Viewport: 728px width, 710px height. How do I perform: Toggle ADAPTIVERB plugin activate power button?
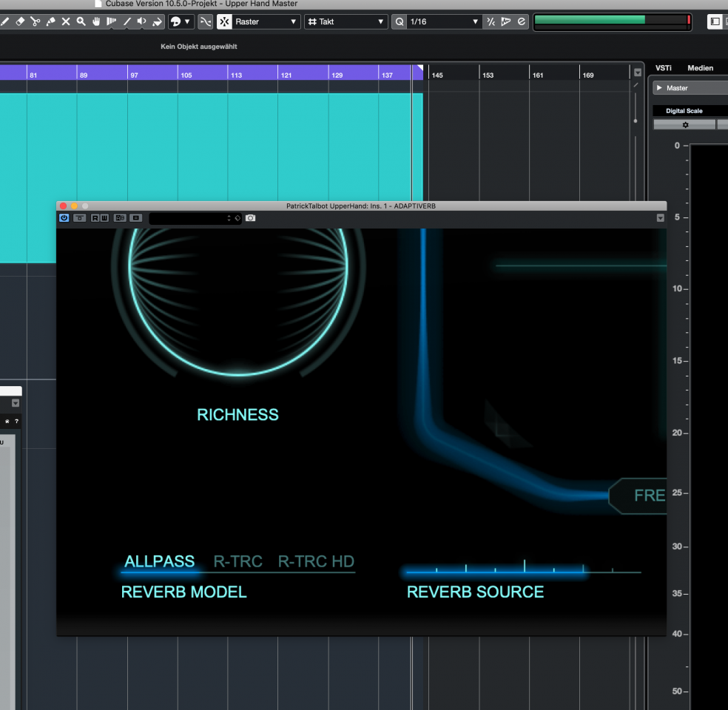[64, 217]
